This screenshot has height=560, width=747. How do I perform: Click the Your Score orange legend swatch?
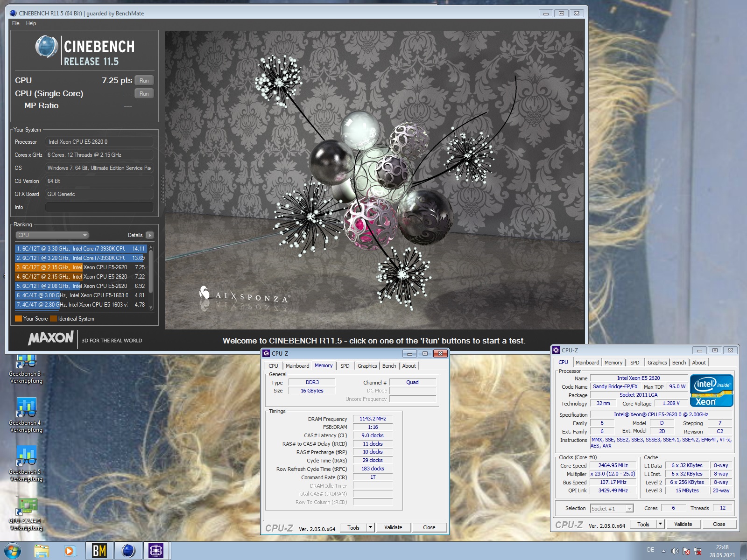pyautogui.click(x=19, y=319)
